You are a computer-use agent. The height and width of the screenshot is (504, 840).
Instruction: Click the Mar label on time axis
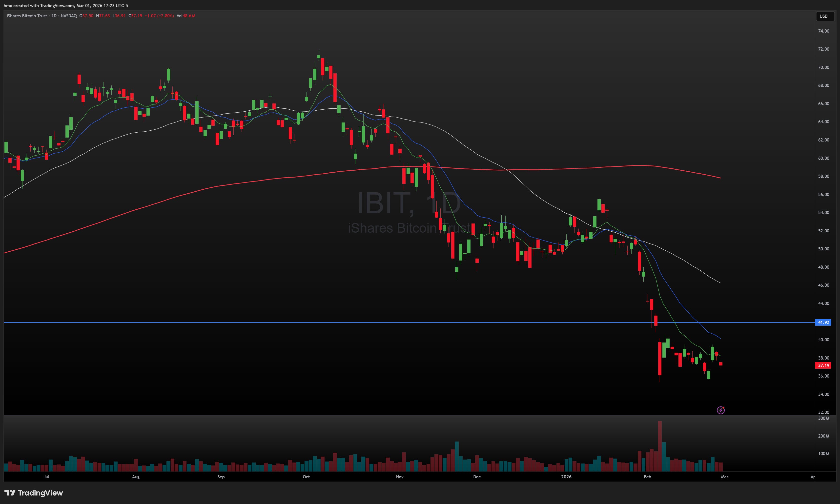pos(724,477)
